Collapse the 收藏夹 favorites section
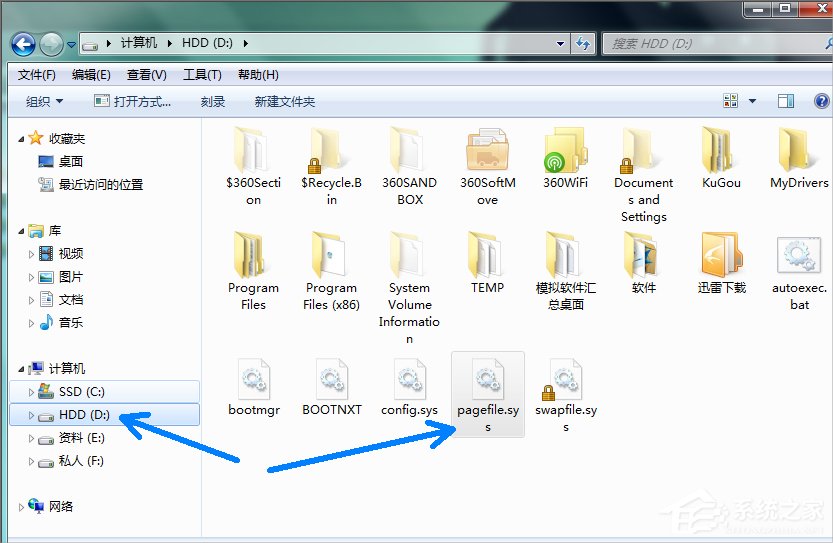 click(22, 139)
